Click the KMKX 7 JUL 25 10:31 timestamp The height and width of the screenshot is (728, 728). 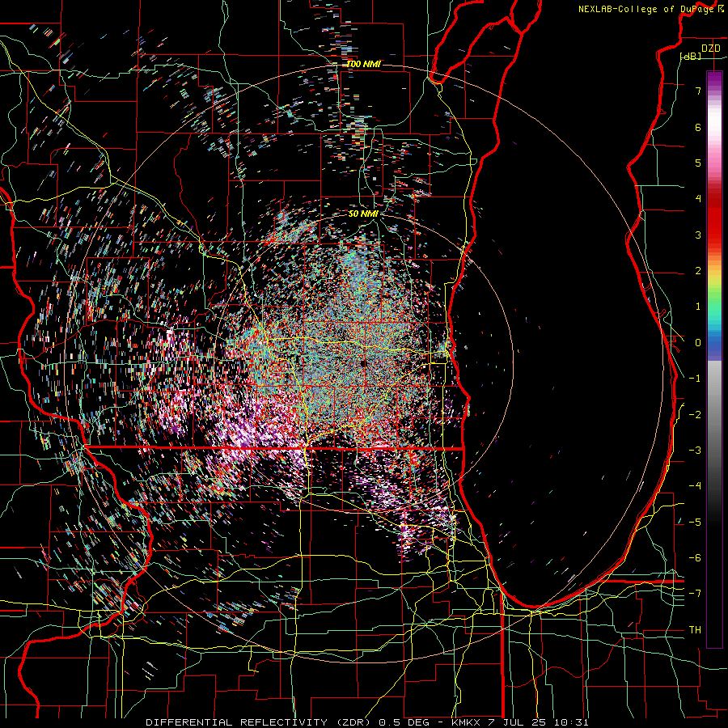click(520, 722)
